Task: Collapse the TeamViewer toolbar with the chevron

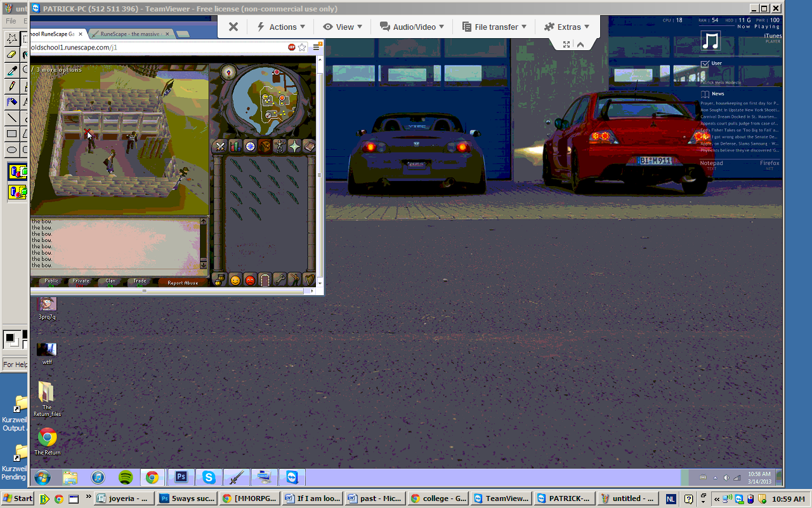Action: (x=580, y=44)
